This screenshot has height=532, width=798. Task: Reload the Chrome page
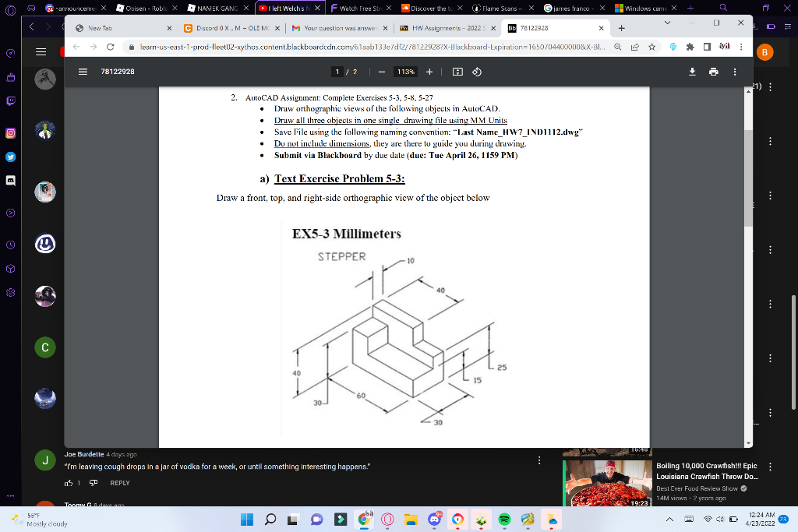coord(111,47)
